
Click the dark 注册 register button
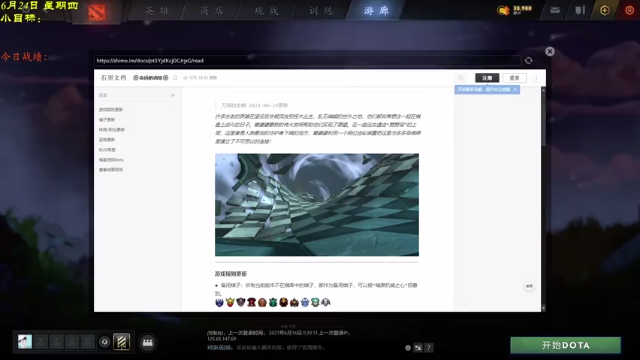click(487, 78)
